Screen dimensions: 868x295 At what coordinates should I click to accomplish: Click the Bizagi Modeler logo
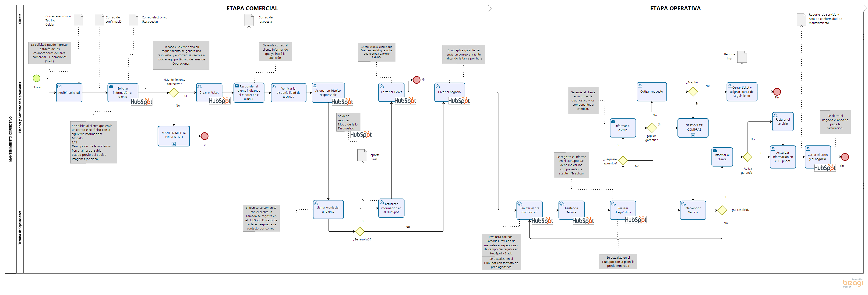(853, 283)
